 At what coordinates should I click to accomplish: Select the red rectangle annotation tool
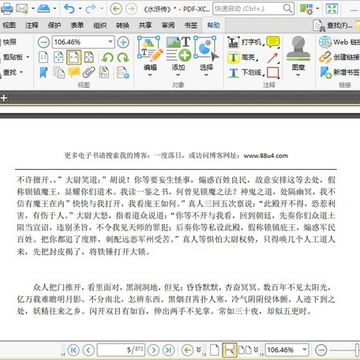[273, 72]
